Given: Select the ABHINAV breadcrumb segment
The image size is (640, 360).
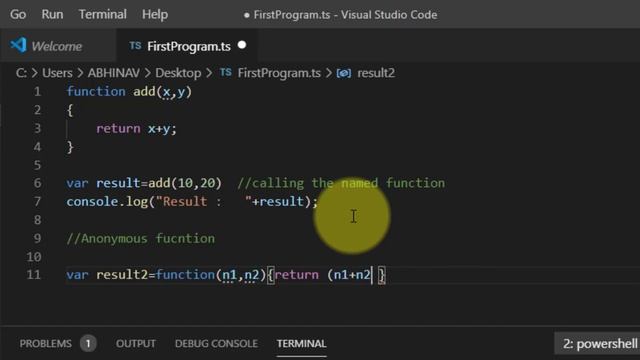Looking at the screenshot, I should 113,73.
